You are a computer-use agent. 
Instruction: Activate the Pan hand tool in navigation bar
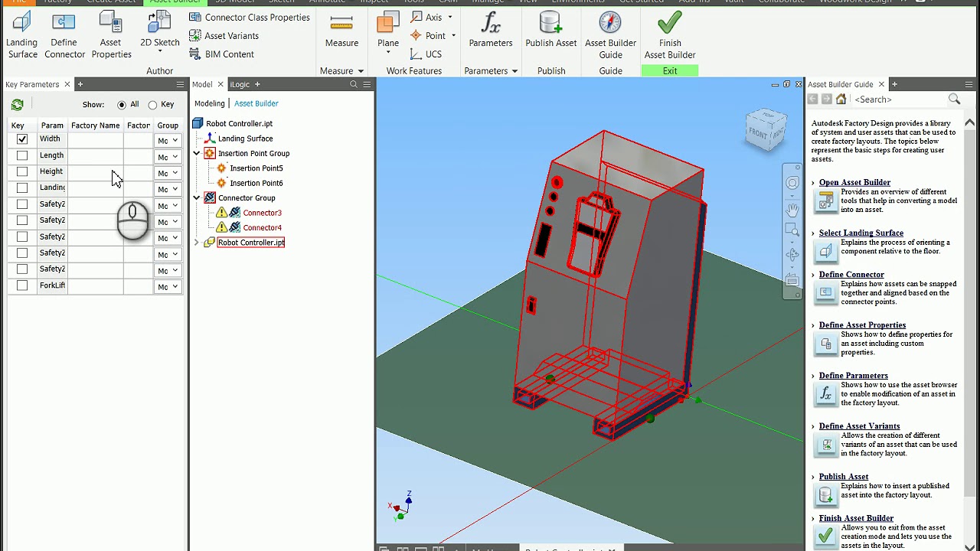tap(792, 209)
